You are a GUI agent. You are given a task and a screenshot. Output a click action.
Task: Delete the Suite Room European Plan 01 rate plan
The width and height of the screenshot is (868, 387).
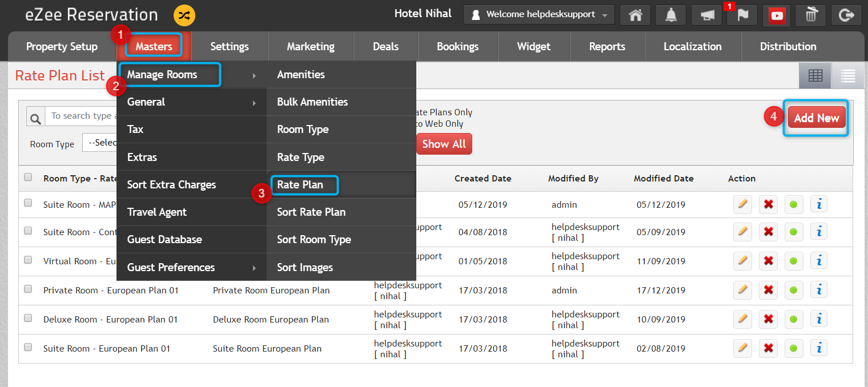click(x=768, y=348)
